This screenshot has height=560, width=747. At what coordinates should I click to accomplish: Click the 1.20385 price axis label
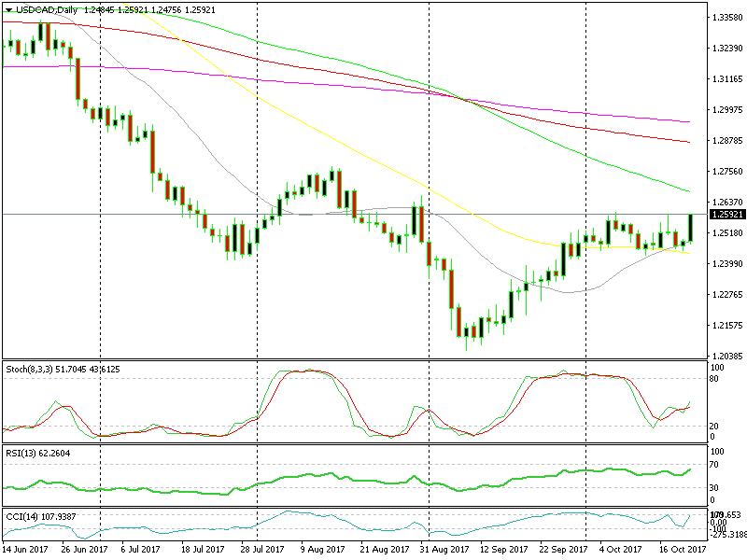pyautogui.click(x=727, y=356)
